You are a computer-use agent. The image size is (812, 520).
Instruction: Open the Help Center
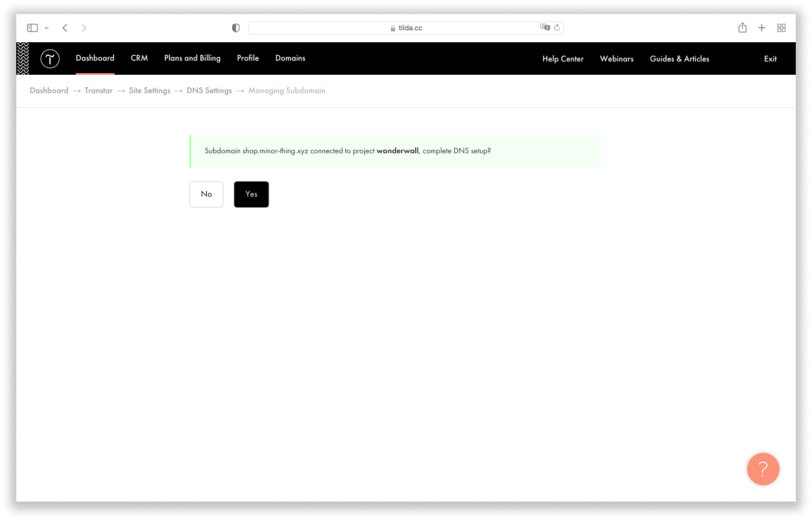[x=563, y=58]
